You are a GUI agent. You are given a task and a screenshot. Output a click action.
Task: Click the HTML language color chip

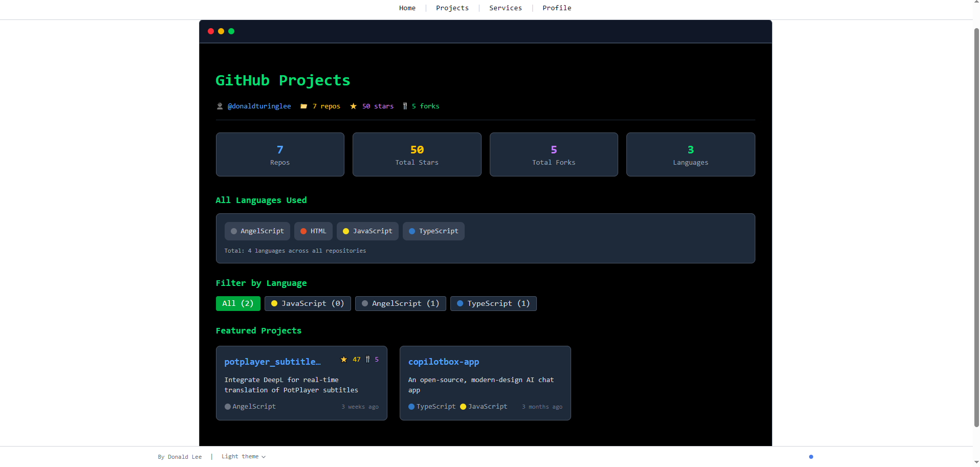click(x=313, y=231)
